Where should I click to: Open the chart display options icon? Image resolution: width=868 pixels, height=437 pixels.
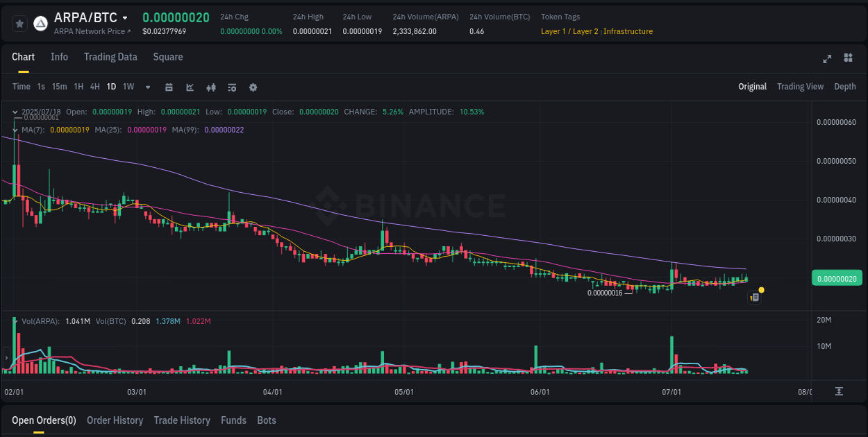(232, 87)
